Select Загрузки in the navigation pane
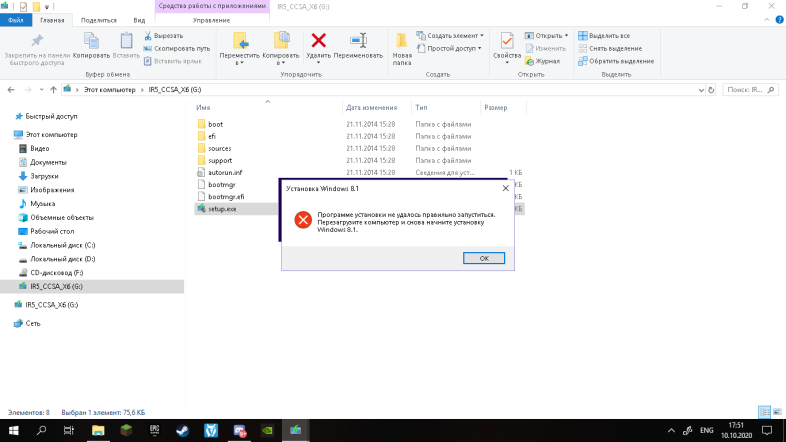786x442 pixels. (44, 176)
